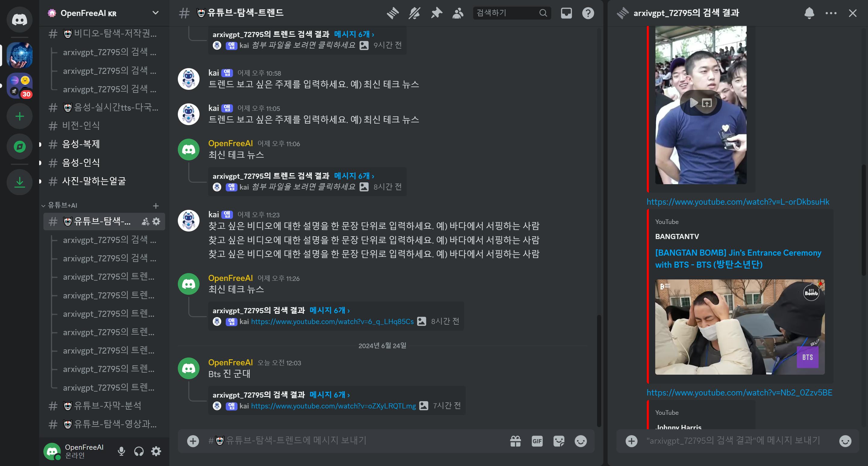Click the gift Nitro icon in message bar
Image resolution: width=868 pixels, height=466 pixels.
516,441
